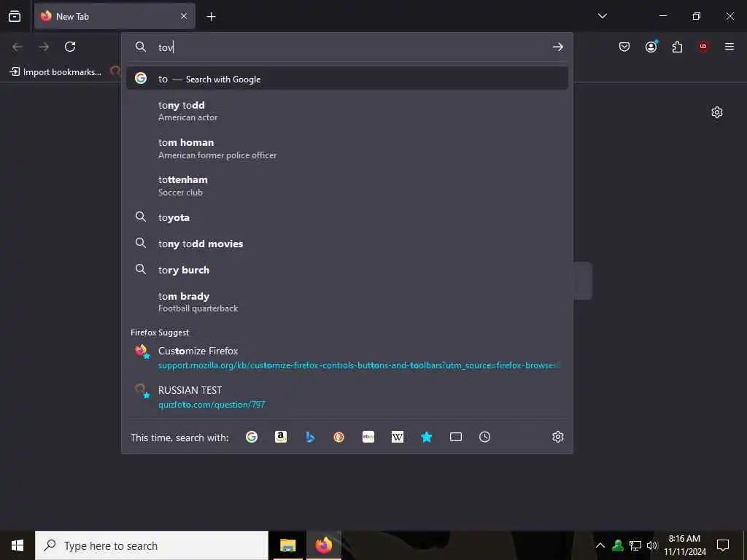Viewport: 747px width, 560px height.
Task: Open the List all tabs chevron
Action: [x=602, y=16]
